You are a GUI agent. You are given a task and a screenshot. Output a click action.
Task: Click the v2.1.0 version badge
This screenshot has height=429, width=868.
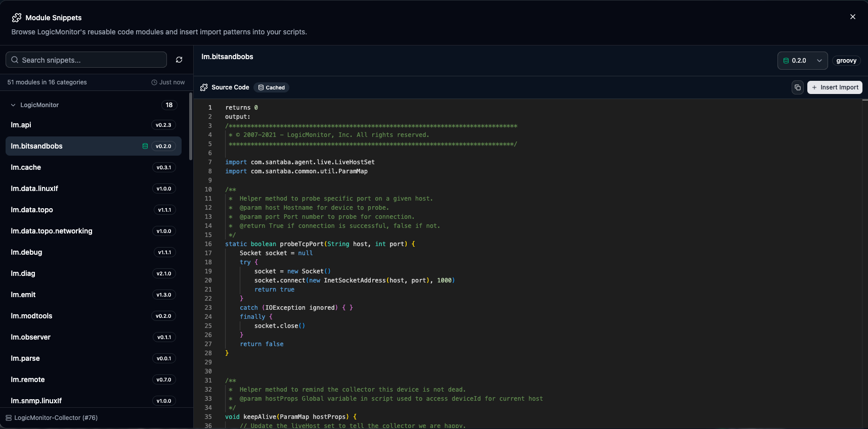164,273
